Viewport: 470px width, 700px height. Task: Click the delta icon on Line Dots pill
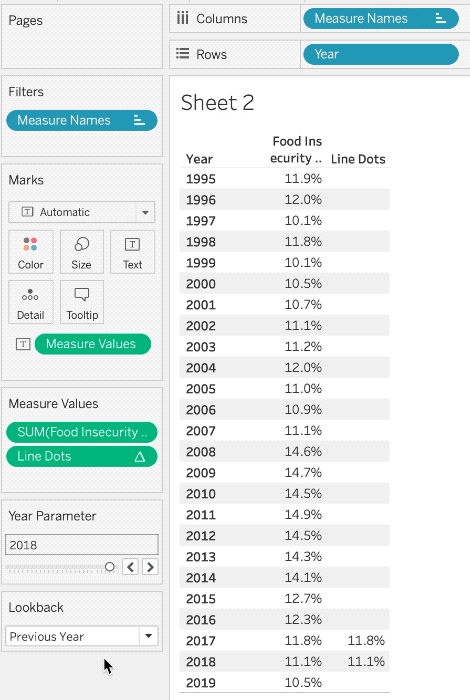tap(140, 457)
